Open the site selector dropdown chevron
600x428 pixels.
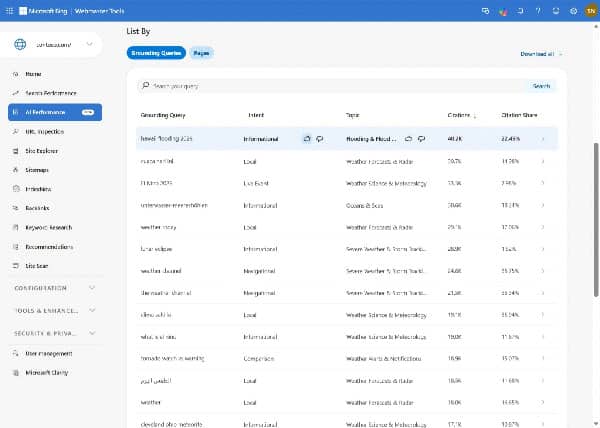tap(89, 44)
